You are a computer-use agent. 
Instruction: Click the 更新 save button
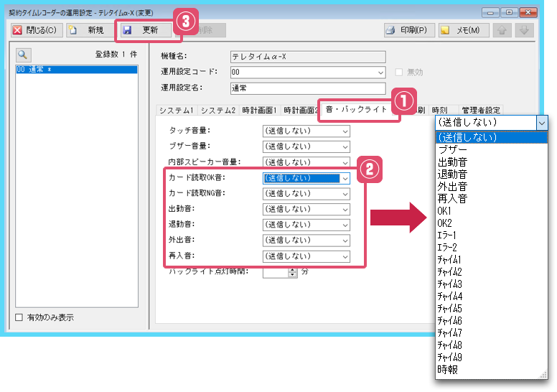(144, 30)
